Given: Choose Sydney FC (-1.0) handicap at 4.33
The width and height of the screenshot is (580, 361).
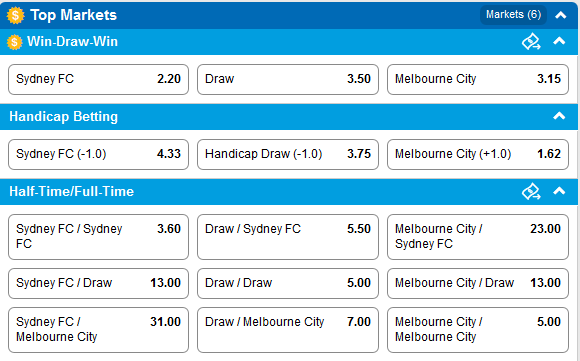Looking at the screenshot, I should [98, 154].
